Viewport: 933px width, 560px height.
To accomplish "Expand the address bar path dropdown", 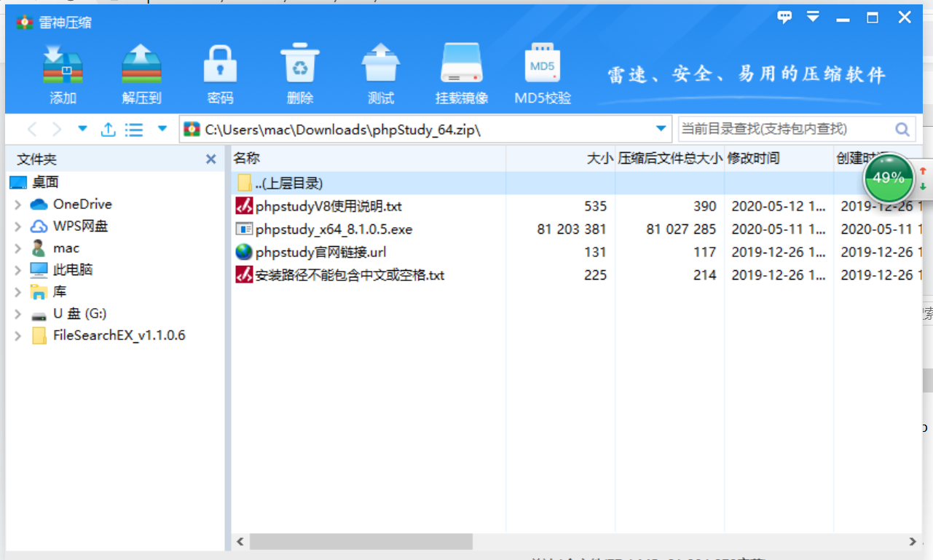I will (x=661, y=129).
